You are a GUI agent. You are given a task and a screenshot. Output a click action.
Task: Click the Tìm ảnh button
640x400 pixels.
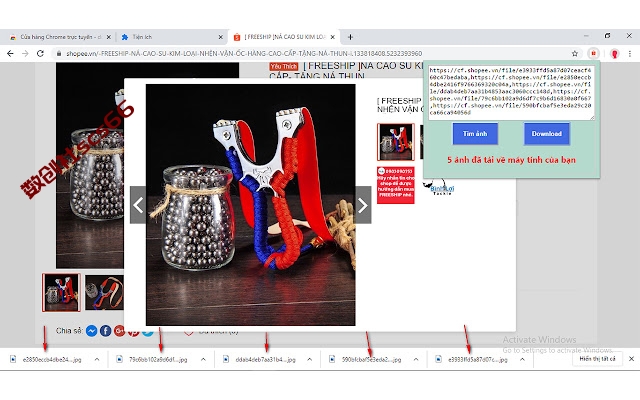click(x=475, y=134)
